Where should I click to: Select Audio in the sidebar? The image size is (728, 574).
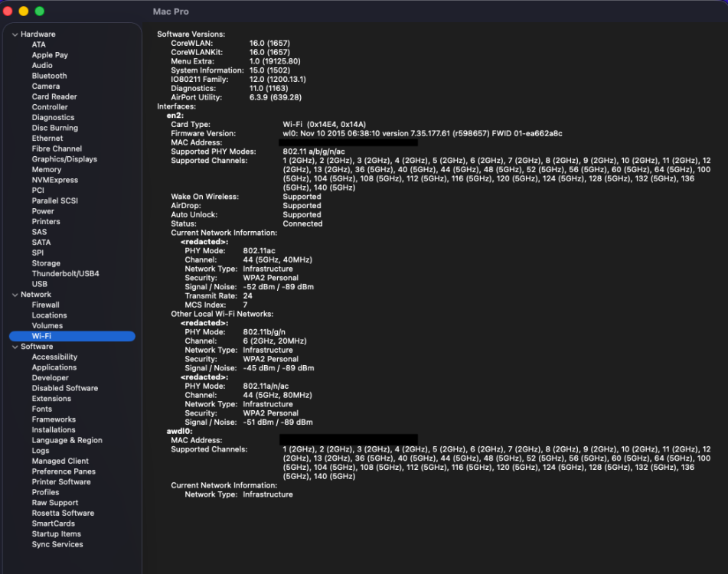[x=42, y=65]
